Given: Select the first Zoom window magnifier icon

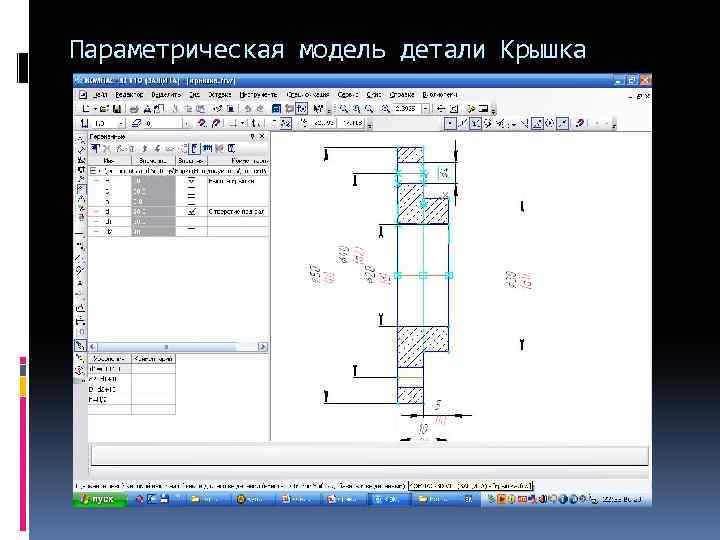Looking at the screenshot, I should click(343, 109).
